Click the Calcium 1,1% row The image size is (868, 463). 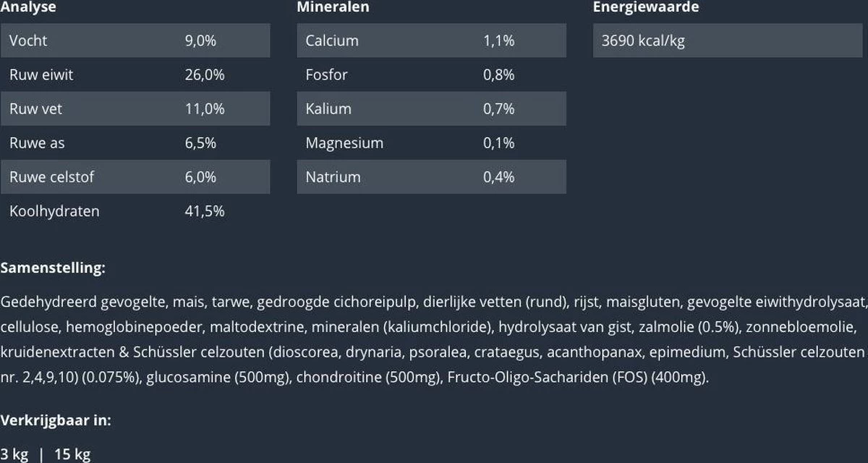(x=431, y=41)
